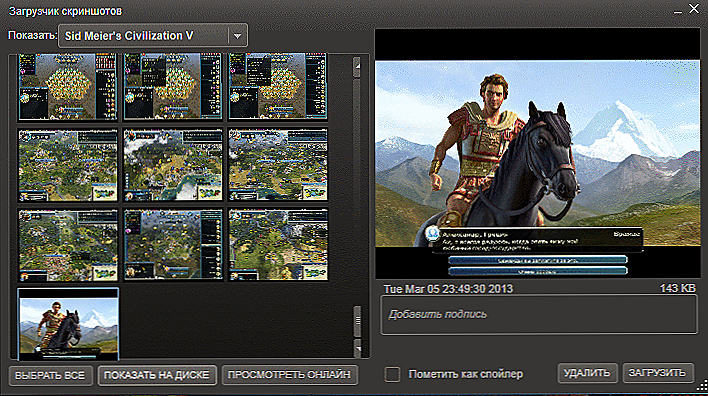Check the 'Пометить как спойлер' checkbox
Image resolution: width=708 pixels, height=396 pixels.
point(392,374)
